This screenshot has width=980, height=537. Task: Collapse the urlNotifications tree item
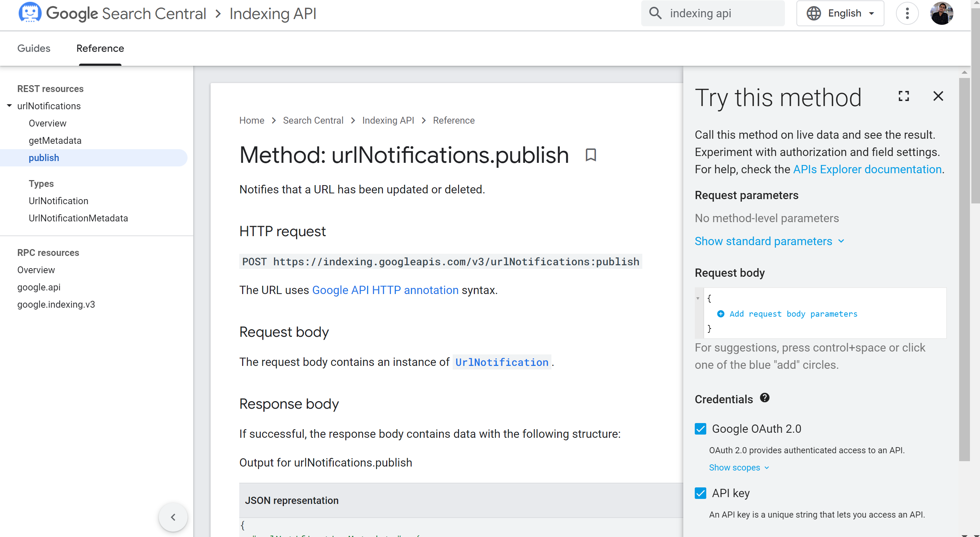pos(9,106)
